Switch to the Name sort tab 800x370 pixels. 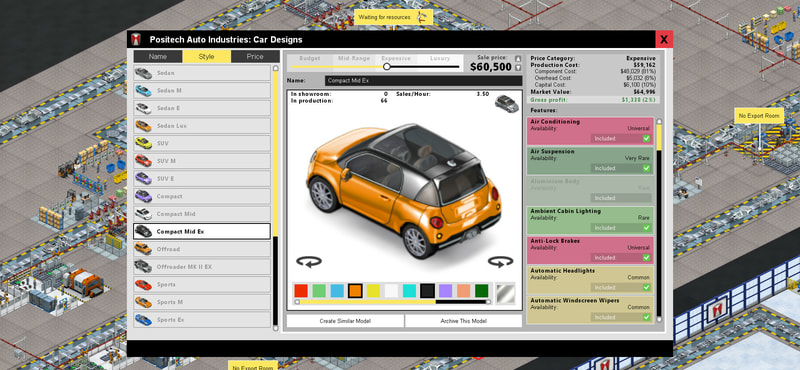[158, 57]
